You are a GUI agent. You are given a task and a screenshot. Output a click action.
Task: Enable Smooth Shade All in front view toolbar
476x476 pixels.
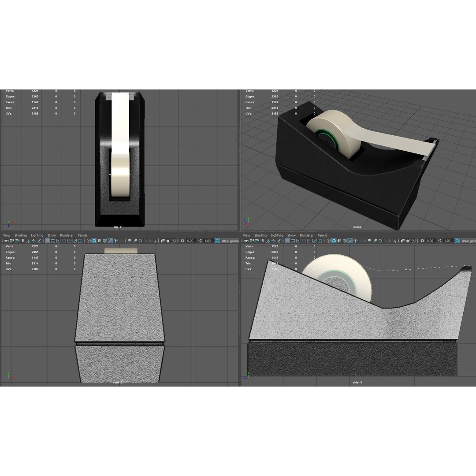point(94,241)
